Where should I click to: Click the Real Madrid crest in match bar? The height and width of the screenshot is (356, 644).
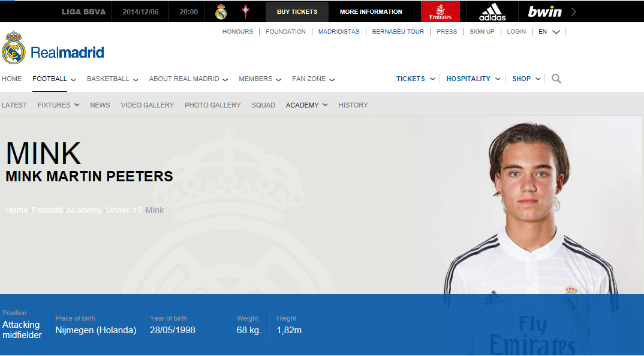pyautogui.click(x=221, y=12)
